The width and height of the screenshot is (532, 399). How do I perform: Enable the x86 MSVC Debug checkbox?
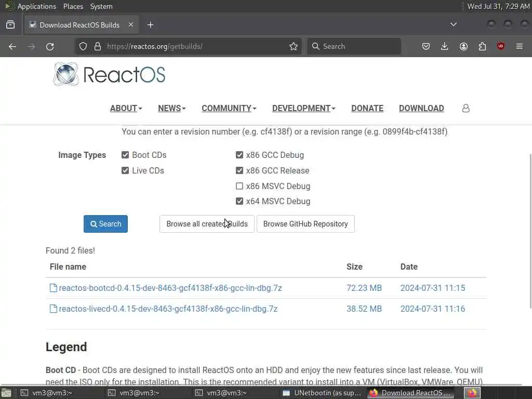[240, 186]
